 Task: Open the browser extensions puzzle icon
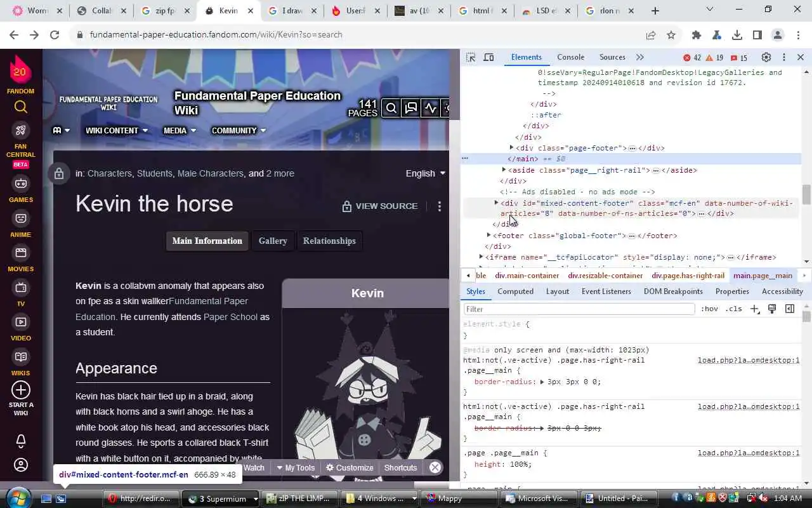coord(697,35)
